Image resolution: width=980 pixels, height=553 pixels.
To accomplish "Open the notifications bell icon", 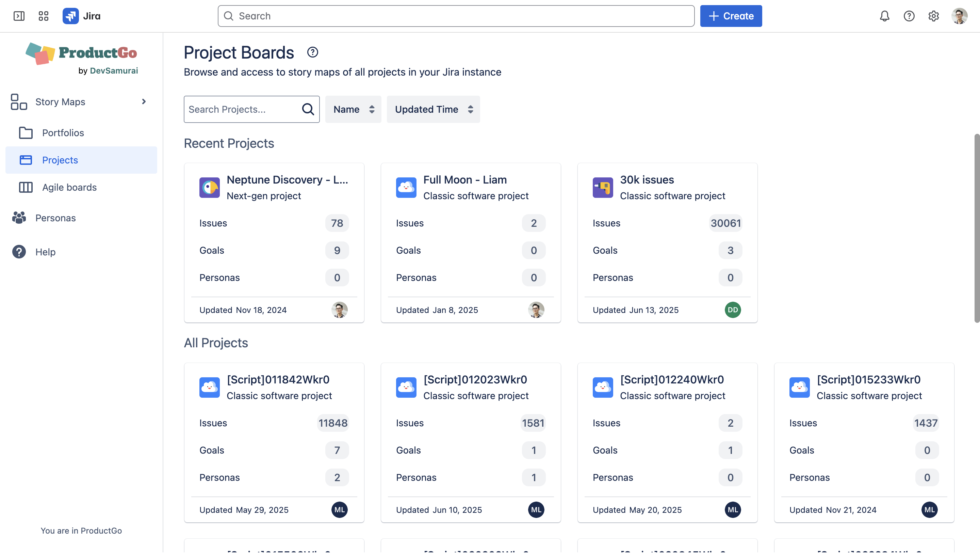I will click(x=884, y=16).
